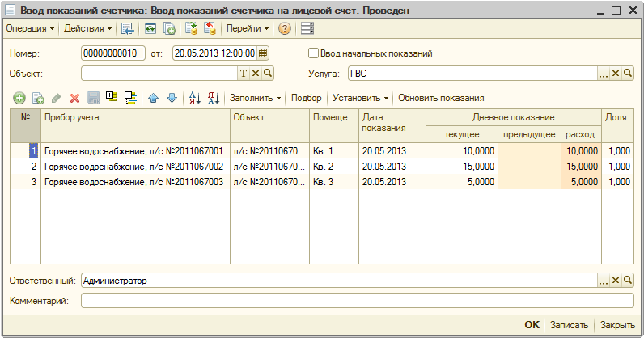The width and height of the screenshot is (644, 338).
Task: Click the Кв. 3 cell
Action: pos(334,181)
